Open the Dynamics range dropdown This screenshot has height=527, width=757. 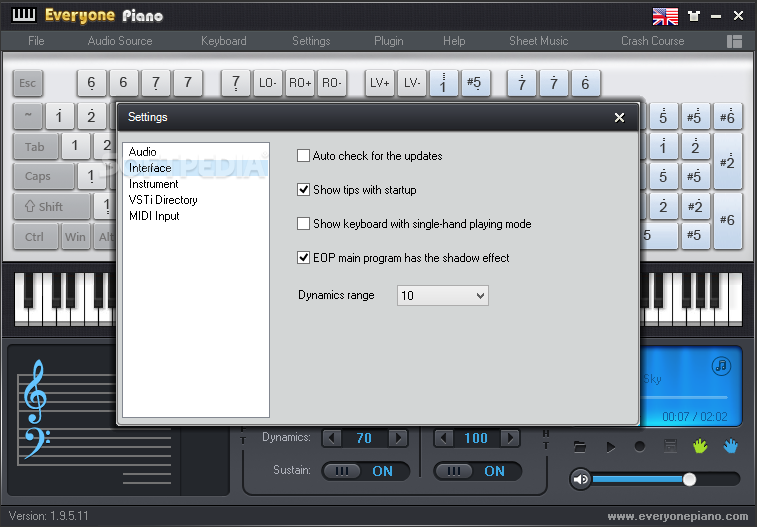443,295
